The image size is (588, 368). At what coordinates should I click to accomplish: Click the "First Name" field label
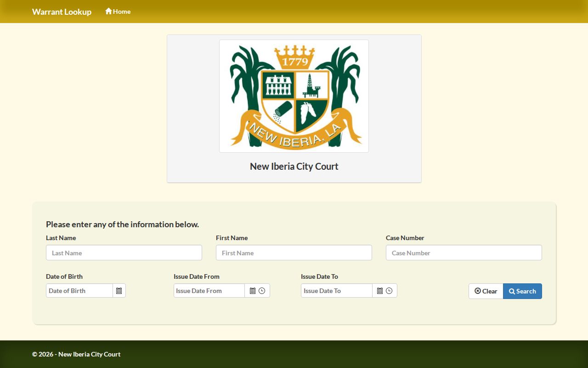click(232, 238)
